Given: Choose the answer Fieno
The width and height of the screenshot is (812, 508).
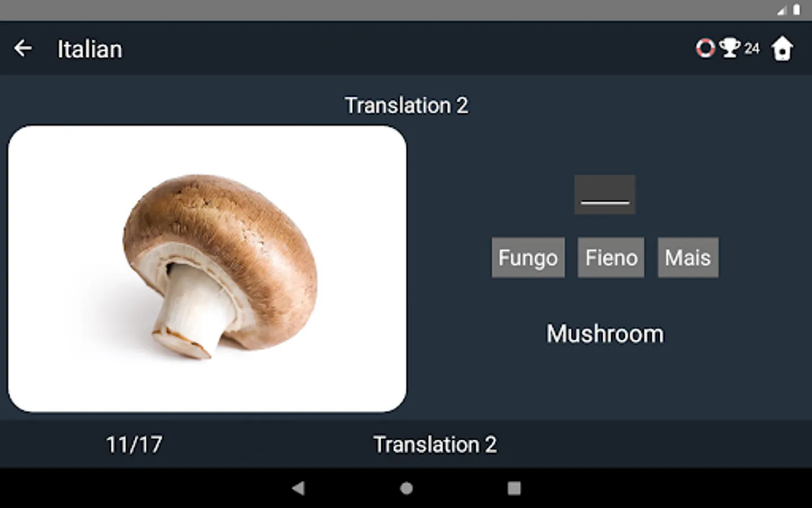Looking at the screenshot, I should click(611, 257).
